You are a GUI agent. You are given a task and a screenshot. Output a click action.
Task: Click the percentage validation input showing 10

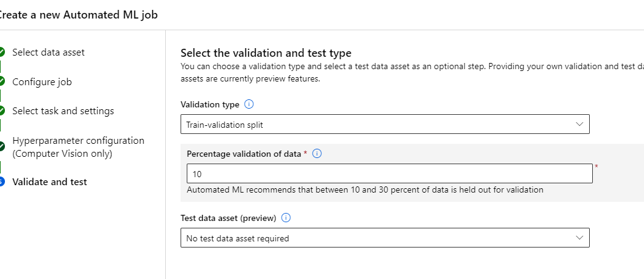tap(389, 173)
